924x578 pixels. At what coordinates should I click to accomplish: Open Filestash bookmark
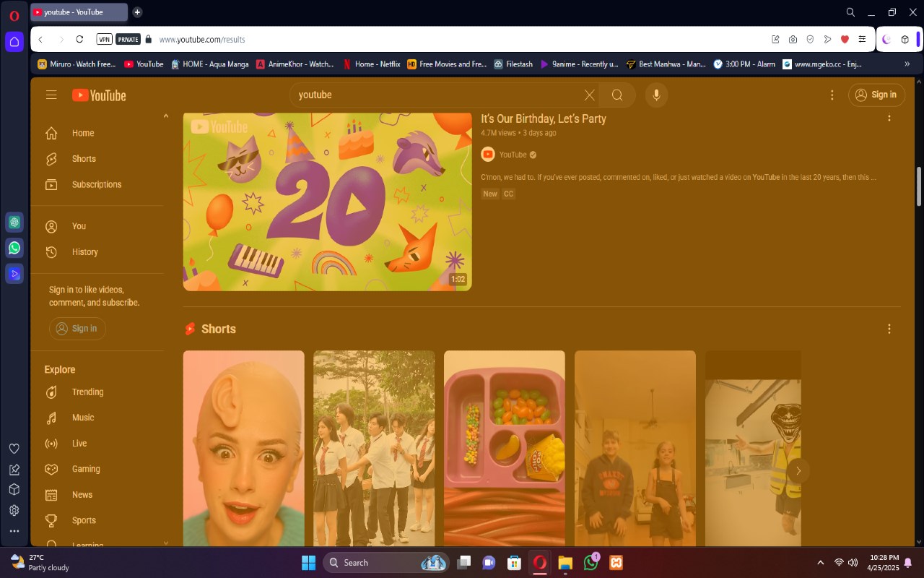[x=513, y=64]
